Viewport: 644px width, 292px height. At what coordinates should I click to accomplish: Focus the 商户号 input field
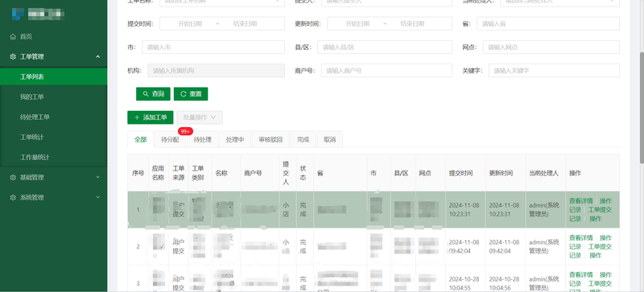(386, 71)
